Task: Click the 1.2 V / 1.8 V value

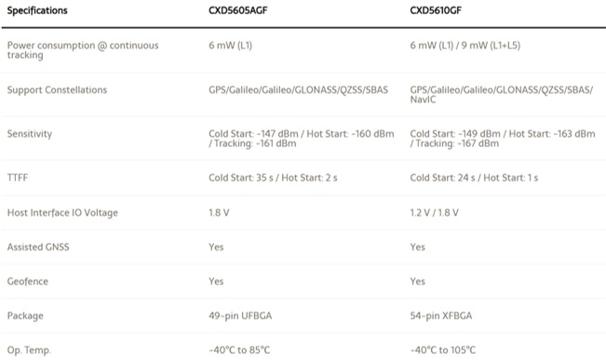Action: [434, 213]
